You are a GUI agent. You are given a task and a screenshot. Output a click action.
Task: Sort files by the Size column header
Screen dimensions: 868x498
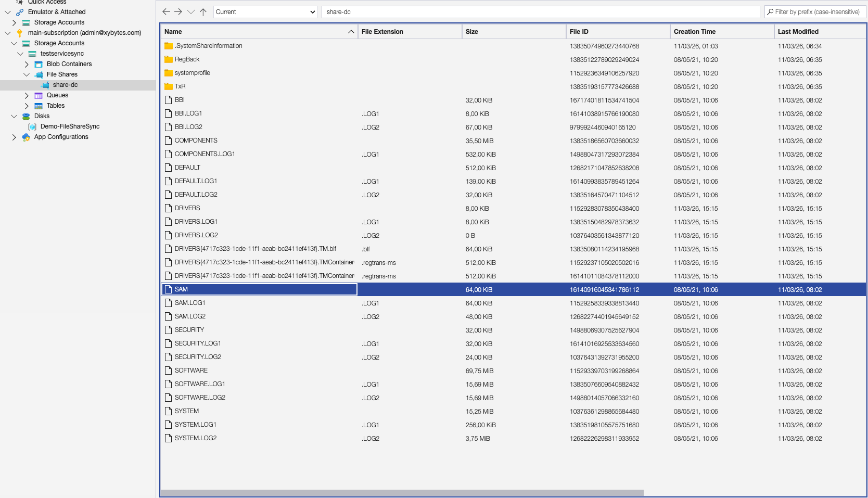tap(471, 31)
